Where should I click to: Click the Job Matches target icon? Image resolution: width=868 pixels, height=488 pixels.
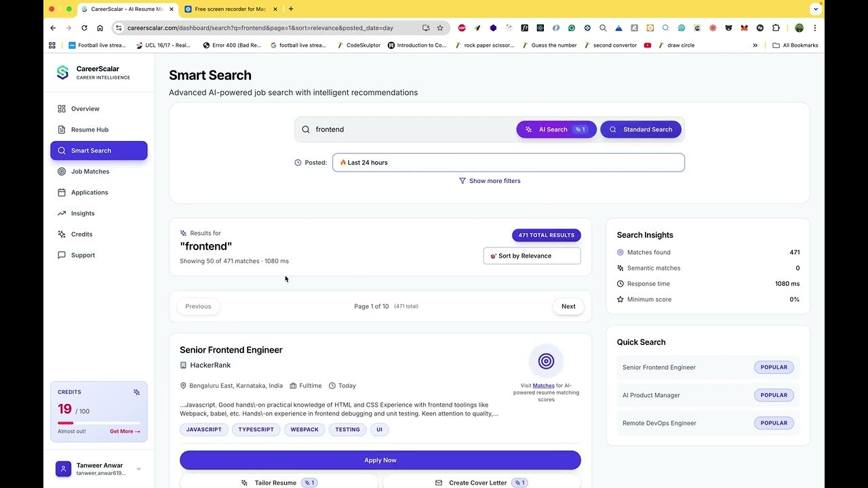click(62, 171)
